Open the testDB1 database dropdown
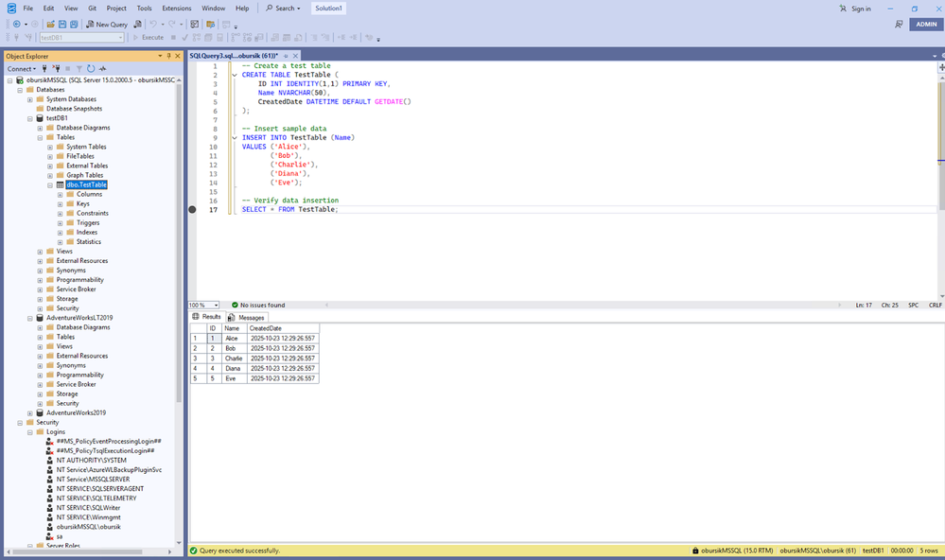Screen dimensions: 945x560 pyautogui.click(x=120, y=38)
